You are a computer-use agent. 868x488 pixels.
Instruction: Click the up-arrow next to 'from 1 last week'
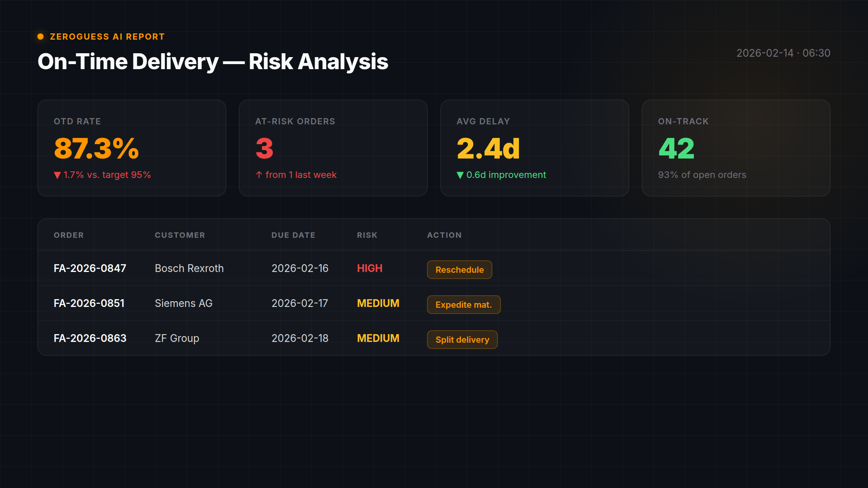[259, 175]
